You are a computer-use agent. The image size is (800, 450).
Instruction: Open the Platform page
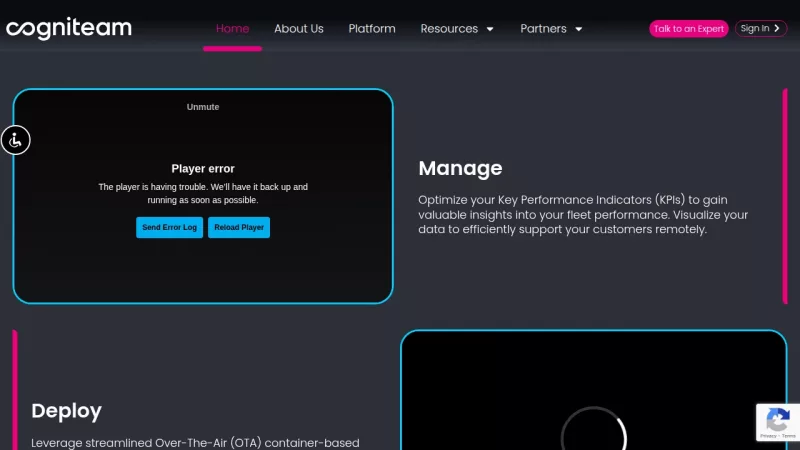pos(372,29)
